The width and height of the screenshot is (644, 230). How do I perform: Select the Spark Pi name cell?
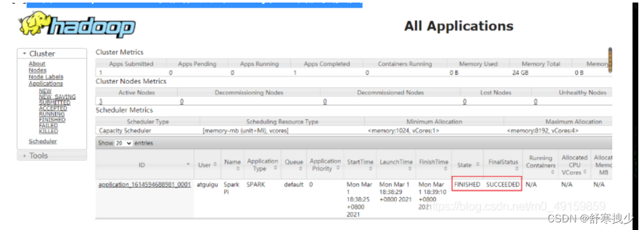232,188
